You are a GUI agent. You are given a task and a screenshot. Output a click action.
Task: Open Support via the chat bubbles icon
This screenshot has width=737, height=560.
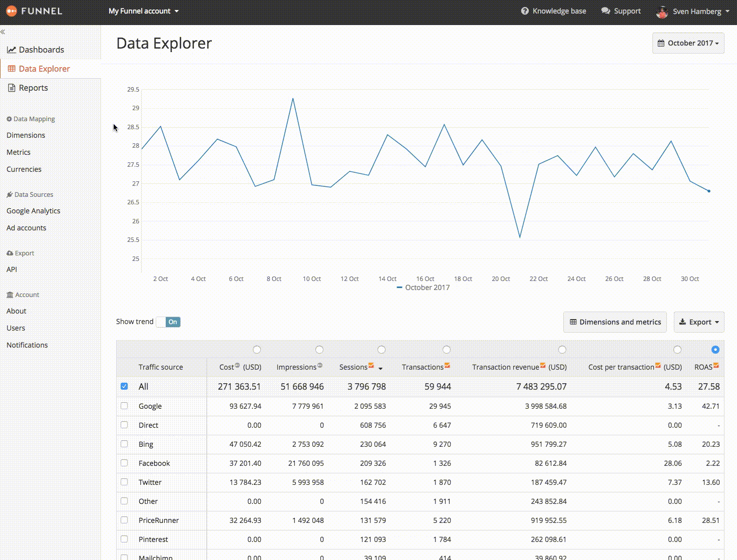606,11
